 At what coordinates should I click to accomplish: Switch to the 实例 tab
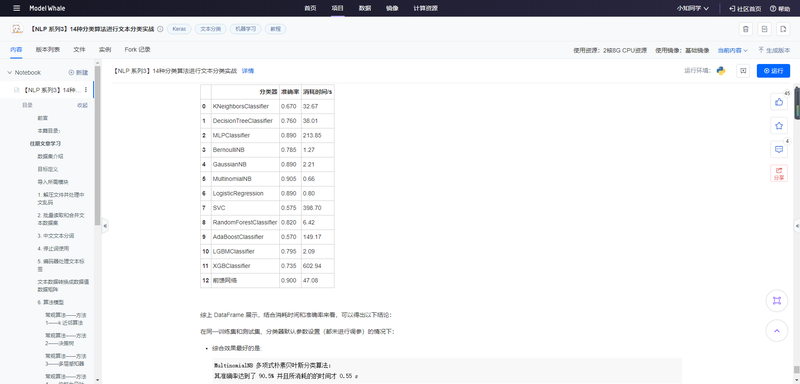click(105, 49)
